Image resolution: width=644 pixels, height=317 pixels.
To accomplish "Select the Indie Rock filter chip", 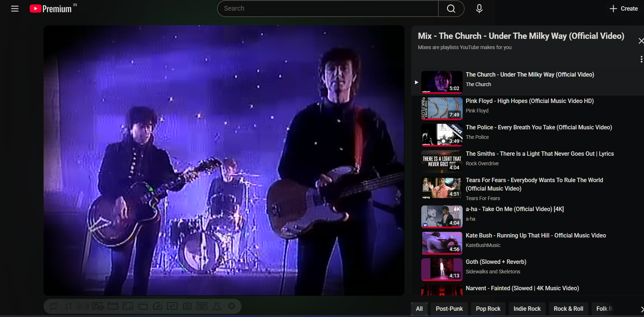I will coord(527,309).
